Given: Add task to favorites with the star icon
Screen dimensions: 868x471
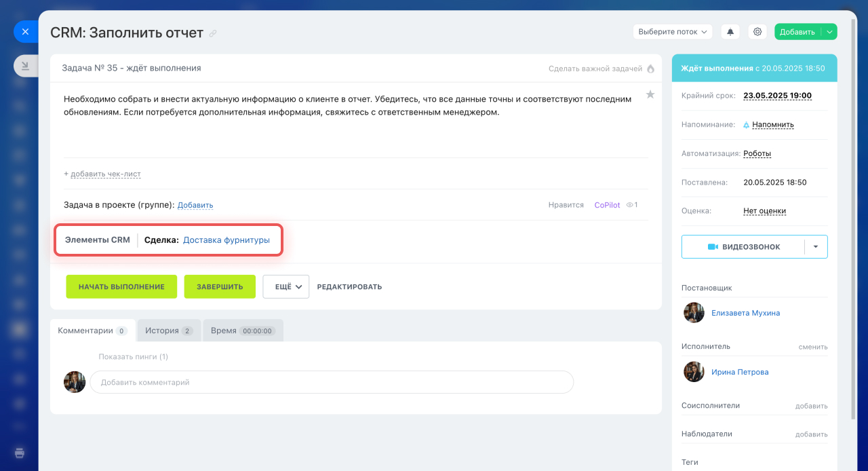Looking at the screenshot, I should (x=650, y=94).
